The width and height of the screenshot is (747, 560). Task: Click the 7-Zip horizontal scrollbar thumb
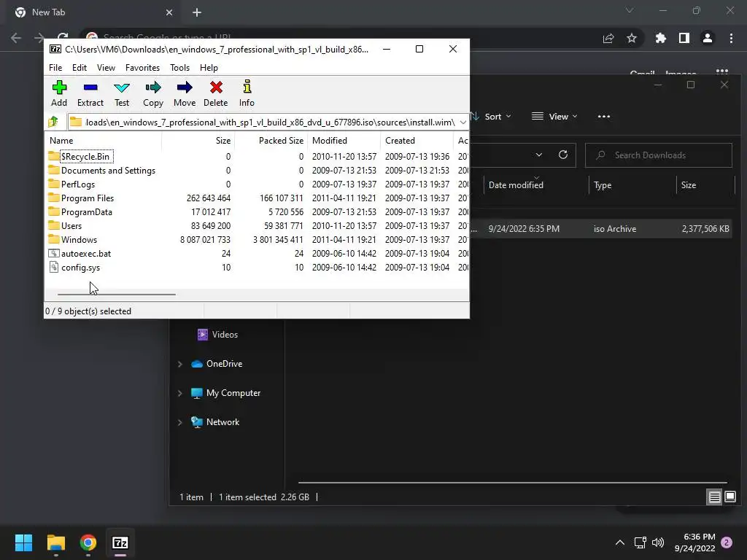(117, 295)
